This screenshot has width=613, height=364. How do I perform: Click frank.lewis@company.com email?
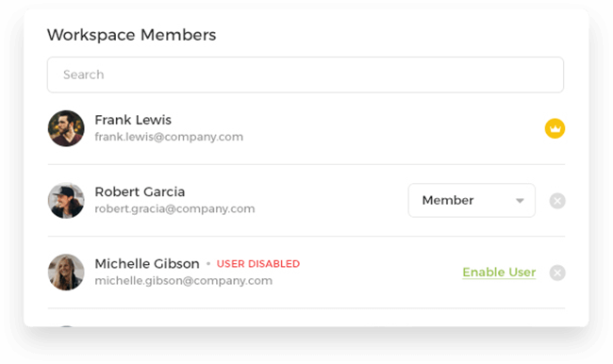(169, 137)
